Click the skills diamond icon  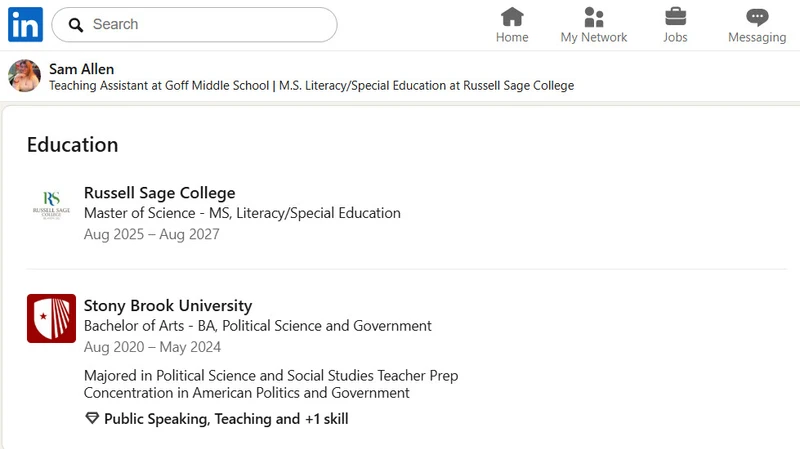click(92, 419)
